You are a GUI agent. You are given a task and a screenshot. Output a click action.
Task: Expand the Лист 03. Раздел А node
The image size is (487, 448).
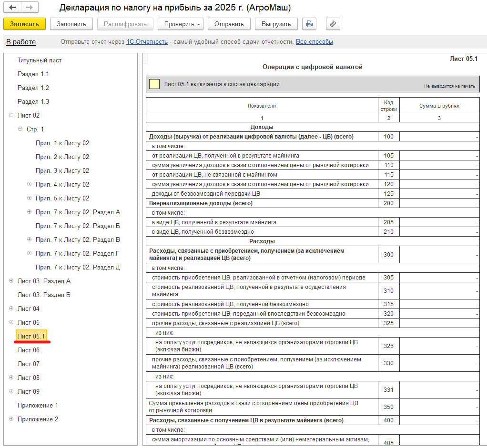click(11, 281)
